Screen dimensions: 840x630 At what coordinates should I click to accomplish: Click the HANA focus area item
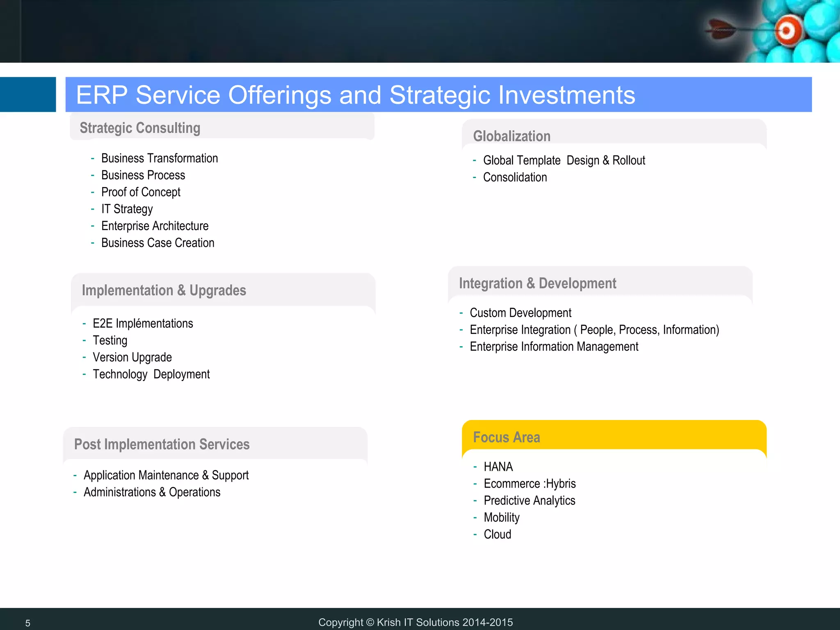[x=498, y=467]
